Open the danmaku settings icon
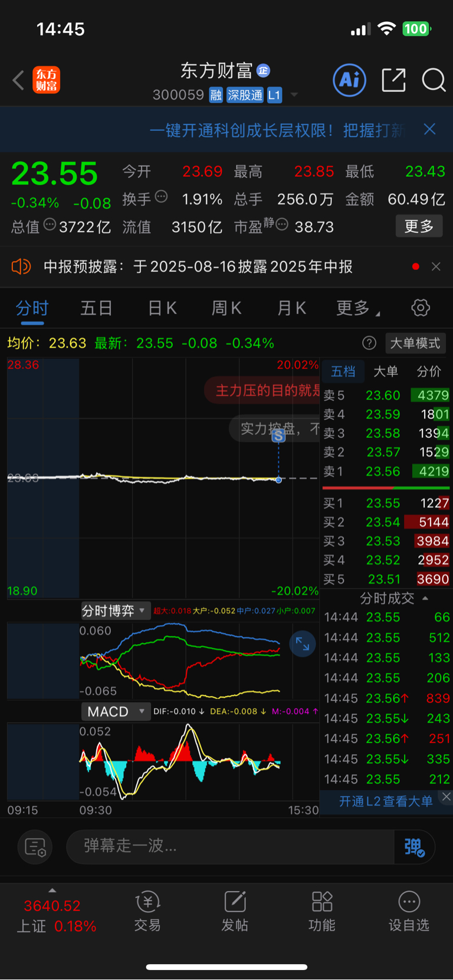This screenshot has height=980, width=453. click(x=35, y=847)
